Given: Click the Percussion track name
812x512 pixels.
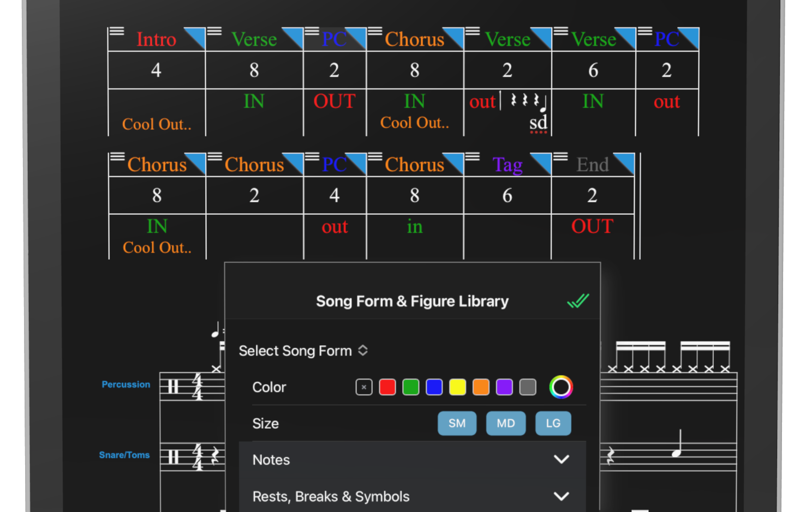Looking at the screenshot, I should pyautogui.click(x=126, y=384).
